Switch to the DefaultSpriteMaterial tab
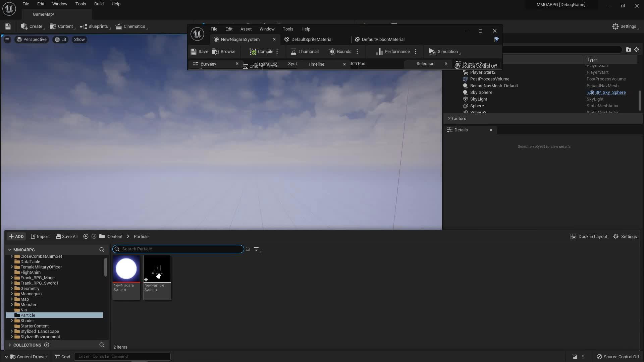This screenshot has height=362, width=644. [x=312, y=40]
